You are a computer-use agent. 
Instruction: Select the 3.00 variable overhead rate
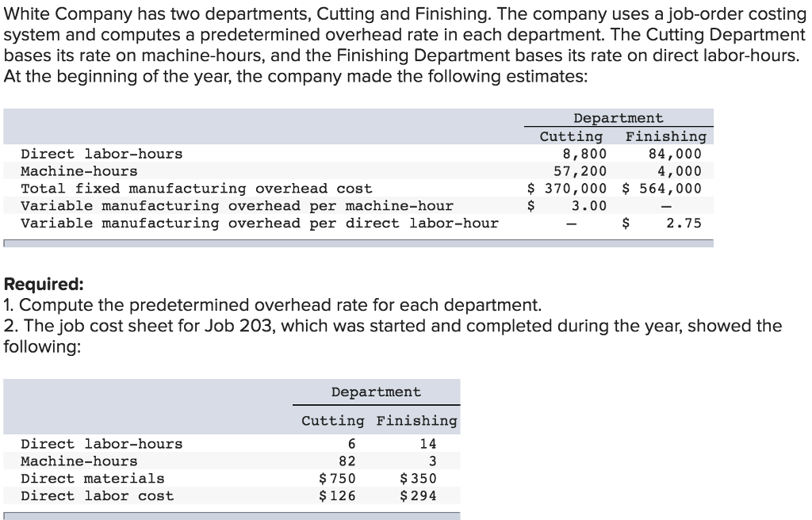(589, 206)
